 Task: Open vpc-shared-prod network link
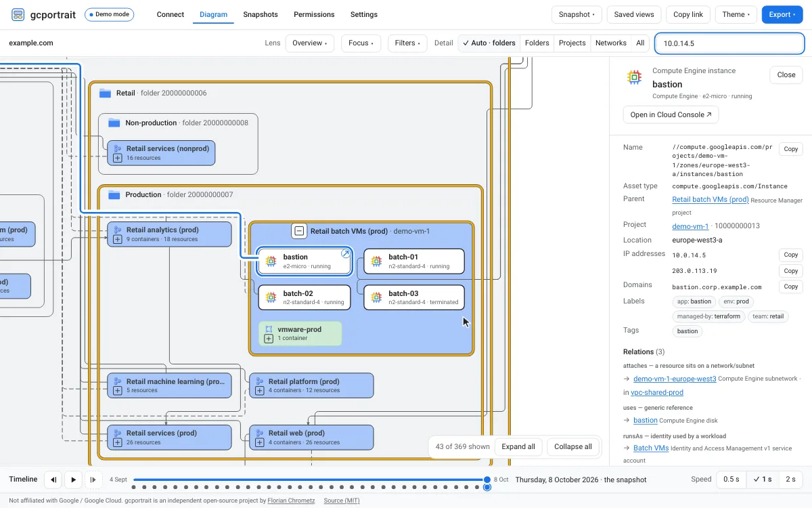[x=657, y=392]
